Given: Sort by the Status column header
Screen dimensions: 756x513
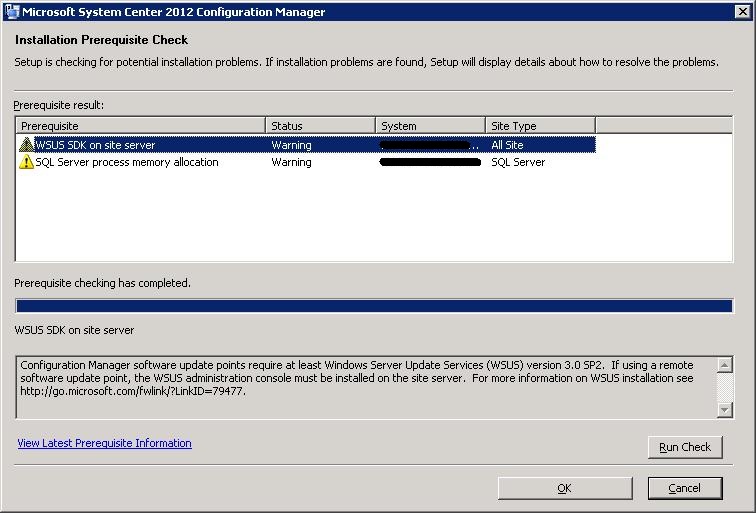Looking at the screenshot, I should click(320, 126).
